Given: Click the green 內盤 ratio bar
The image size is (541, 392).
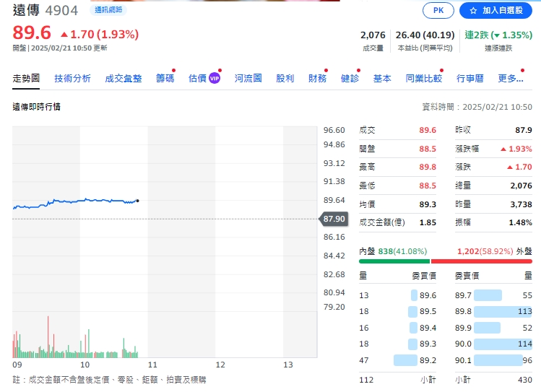Looking at the screenshot, I should [394, 261].
